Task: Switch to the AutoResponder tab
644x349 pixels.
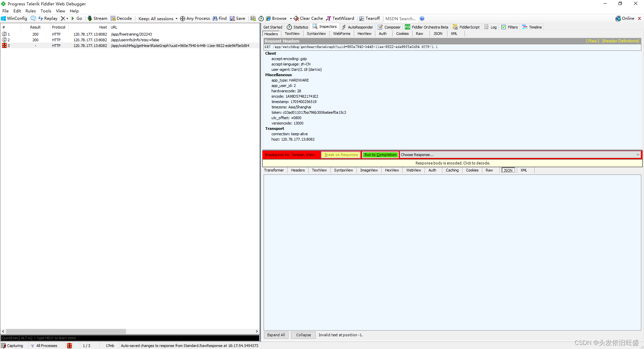Action: coord(357,27)
